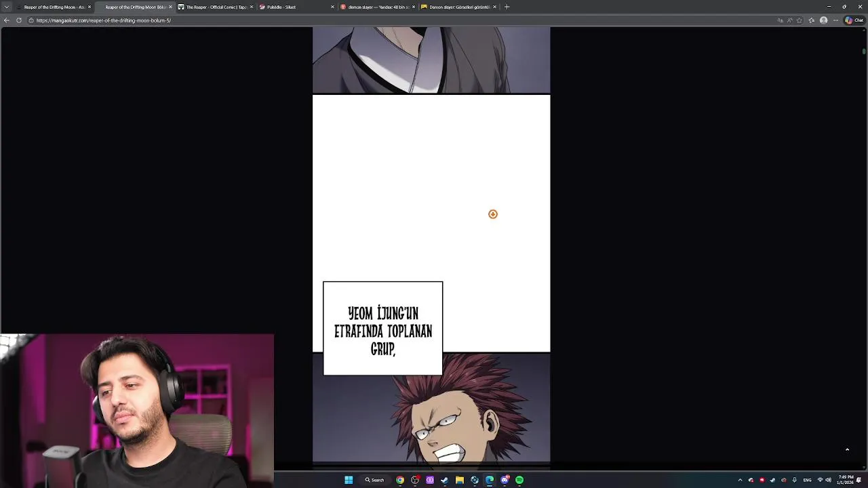Image resolution: width=868 pixels, height=488 pixels.
Task: Close the Demon slayer Görselleri tab
Action: (x=494, y=7)
